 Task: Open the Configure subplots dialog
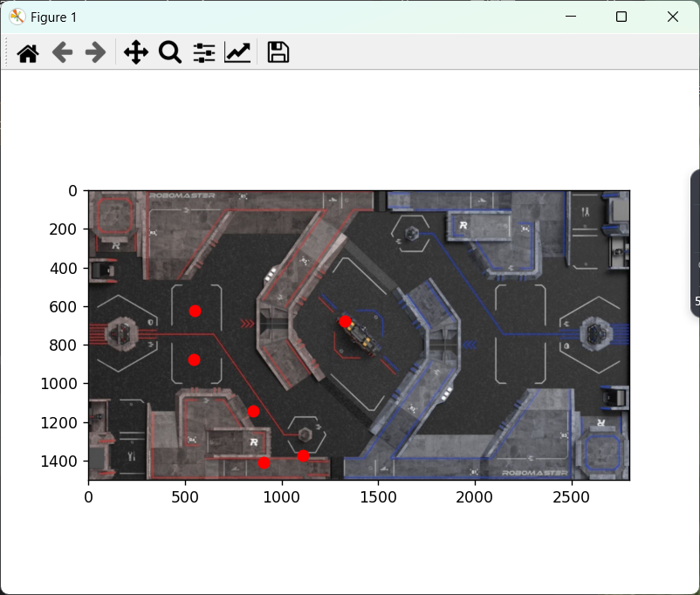[203, 53]
